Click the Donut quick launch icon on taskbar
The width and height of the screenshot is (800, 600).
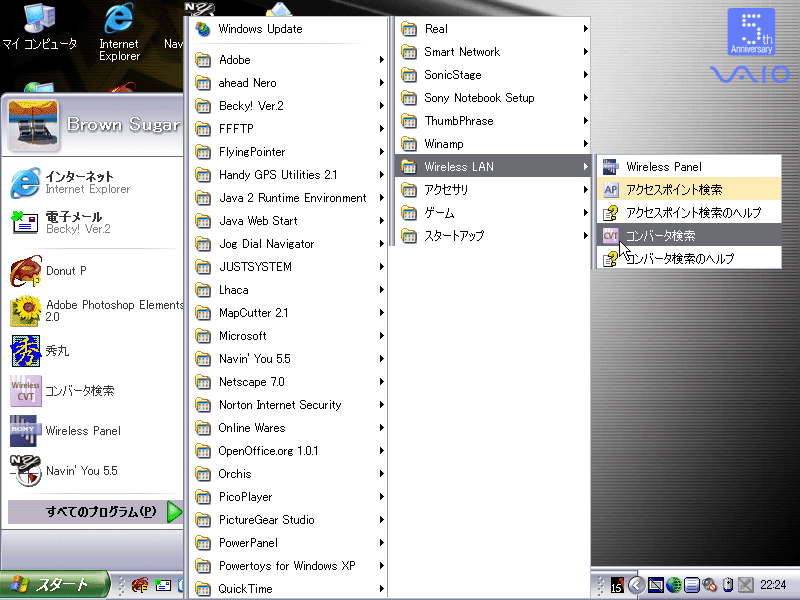(x=140, y=585)
